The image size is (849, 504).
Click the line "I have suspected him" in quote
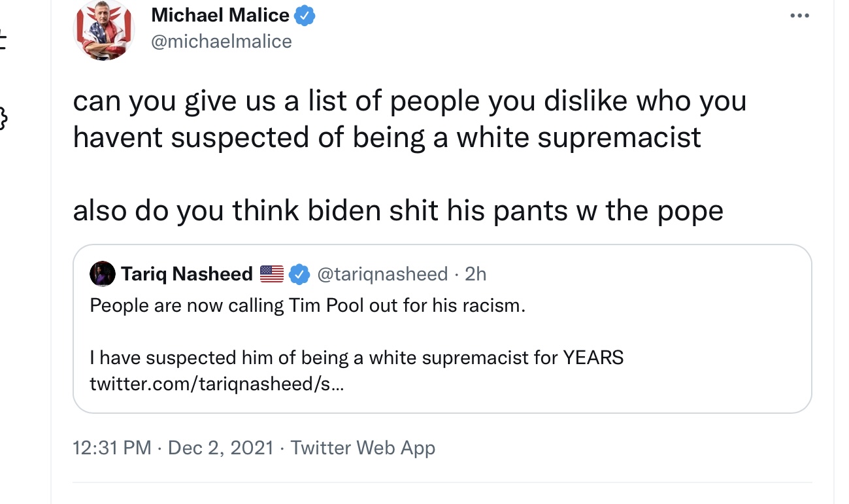[357, 358]
